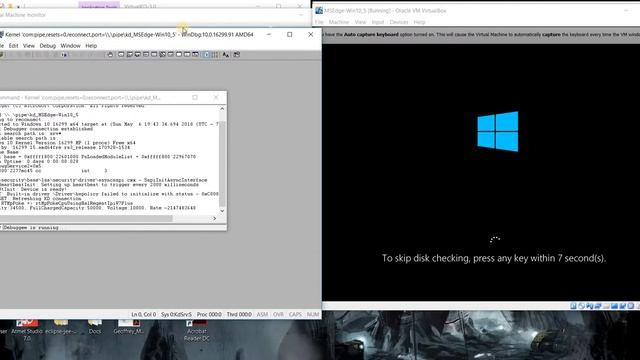Viewport: 640px width, 360px height.
Task: Open Input menu in VirtualBox window
Action: coord(378,22)
